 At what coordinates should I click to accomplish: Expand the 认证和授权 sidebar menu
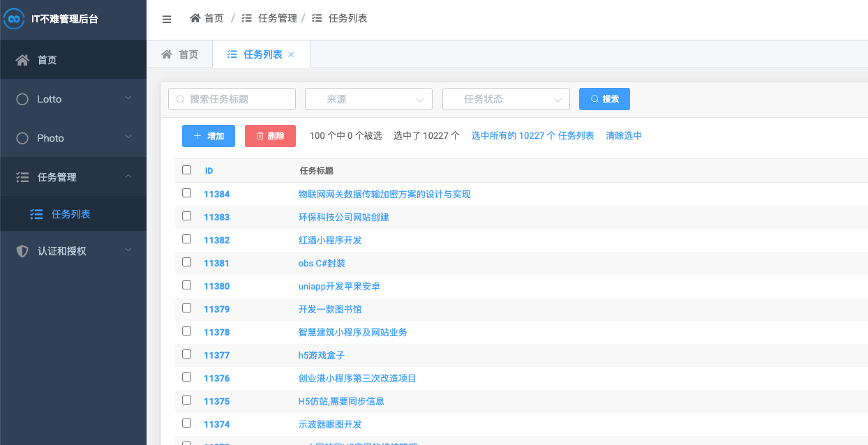click(73, 250)
